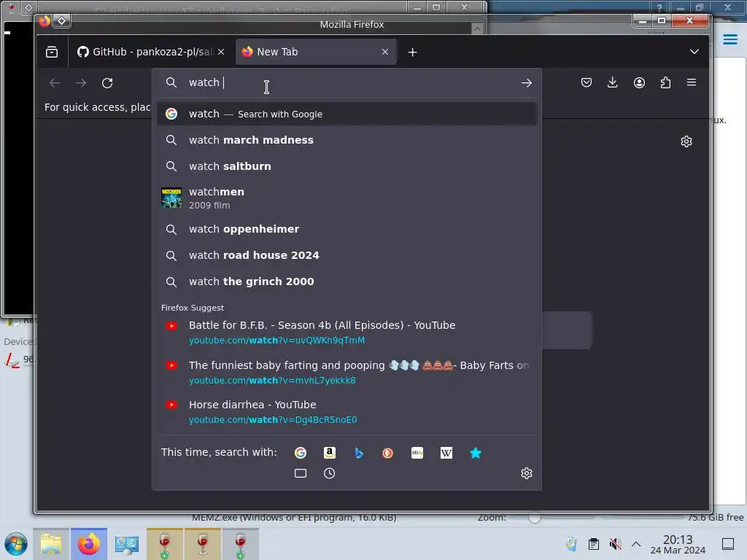Expand the list all tabs chevron

click(x=694, y=52)
